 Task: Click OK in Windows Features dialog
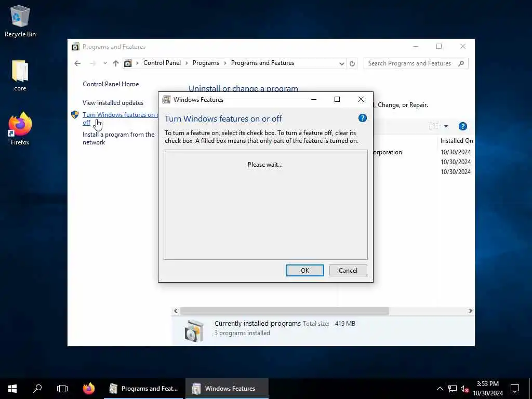point(304,270)
